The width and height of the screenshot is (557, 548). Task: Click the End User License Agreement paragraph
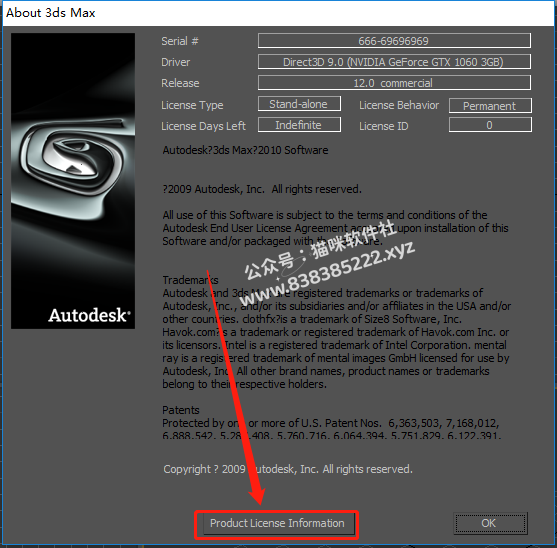(335, 228)
